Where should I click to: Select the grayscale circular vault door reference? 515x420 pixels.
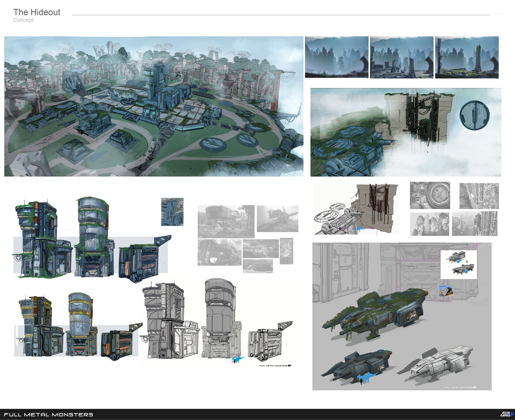click(430, 195)
